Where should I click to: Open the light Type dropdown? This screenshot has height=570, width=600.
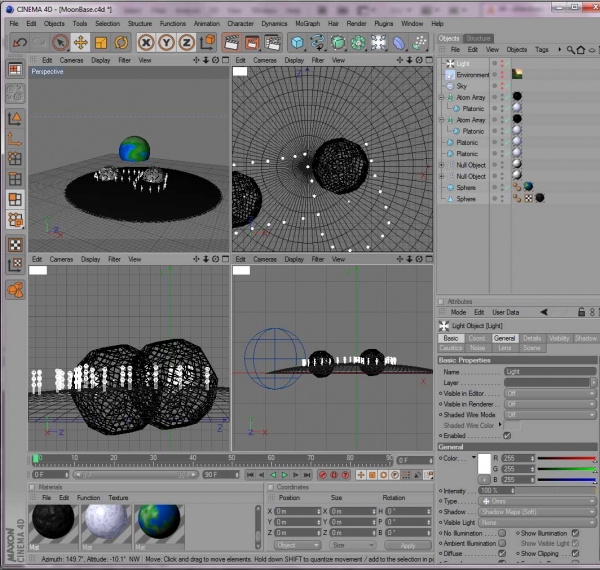point(537,501)
